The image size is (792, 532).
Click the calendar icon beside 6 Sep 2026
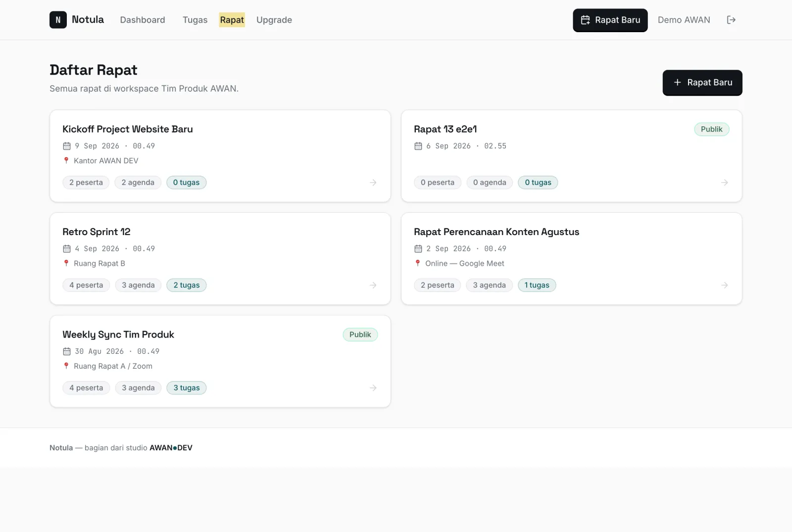pos(418,146)
